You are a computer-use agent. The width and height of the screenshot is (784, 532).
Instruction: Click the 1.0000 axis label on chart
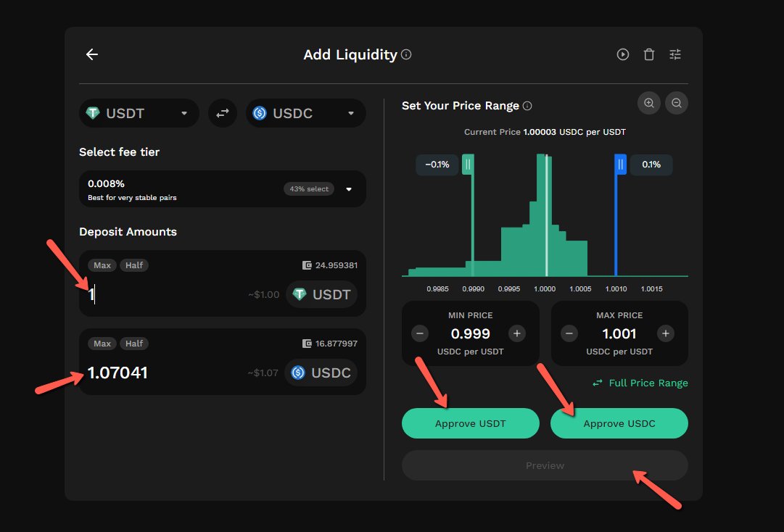tap(545, 288)
